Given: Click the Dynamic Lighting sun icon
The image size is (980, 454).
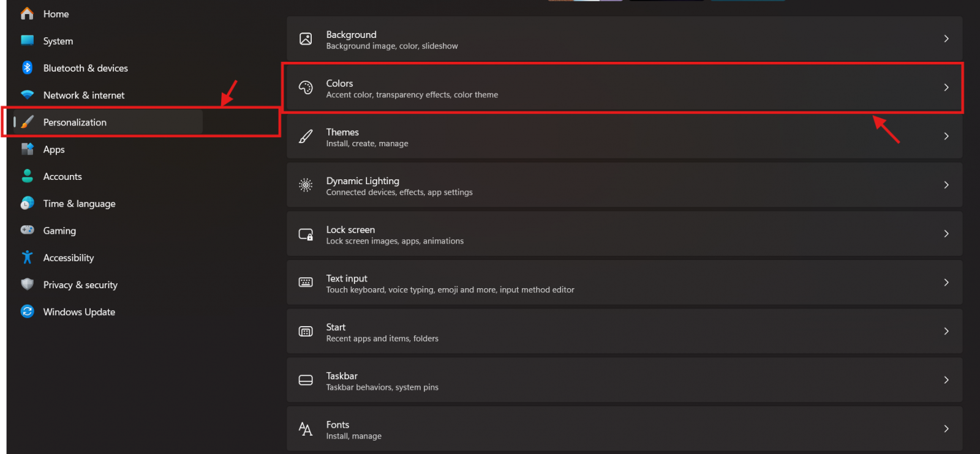Looking at the screenshot, I should pyautogui.click(x=306, y=185).
